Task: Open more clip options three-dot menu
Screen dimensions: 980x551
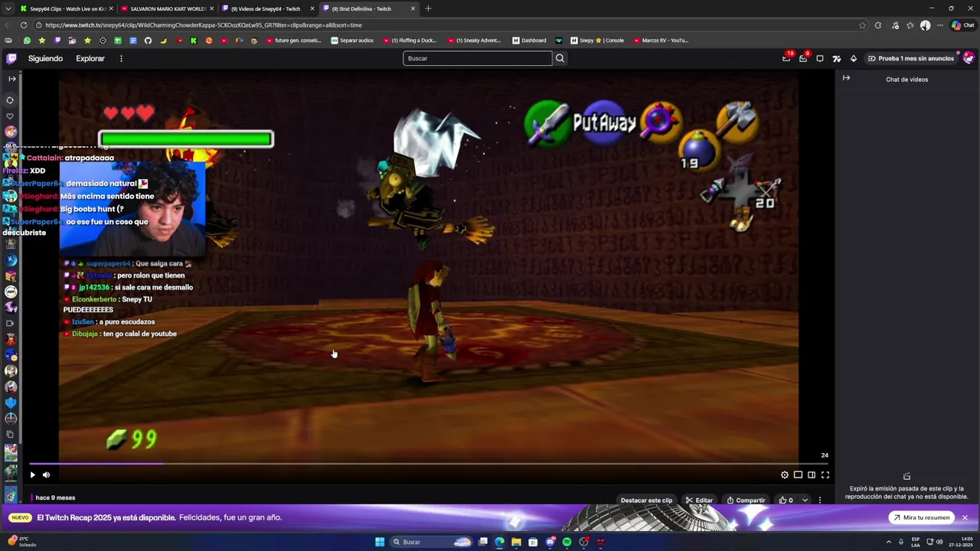Action: pos(820,500)
